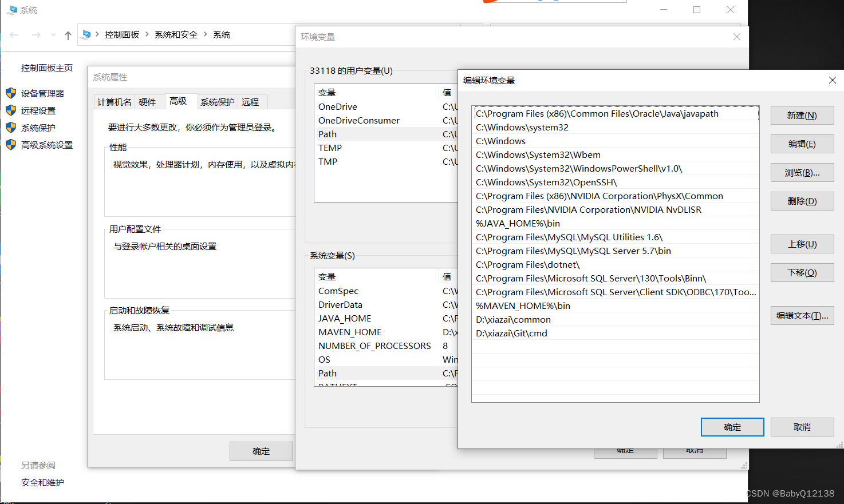Select C:\Windows\system32 path entry

point(616,127)
